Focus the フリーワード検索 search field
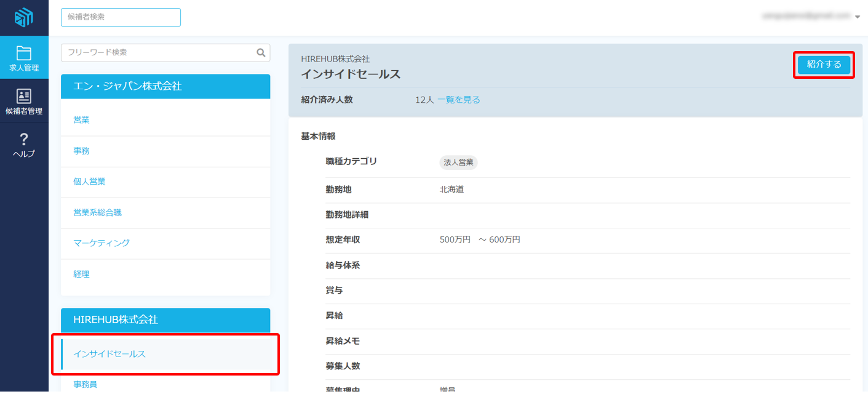The width and height of the screenshot is (868, 394). click(x=159, y=53)
